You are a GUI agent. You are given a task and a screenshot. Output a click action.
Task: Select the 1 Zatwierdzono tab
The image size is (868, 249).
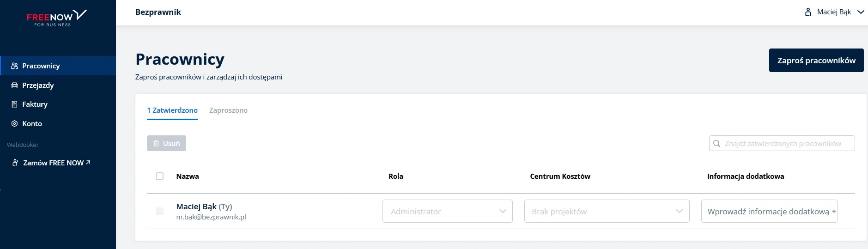172,110
